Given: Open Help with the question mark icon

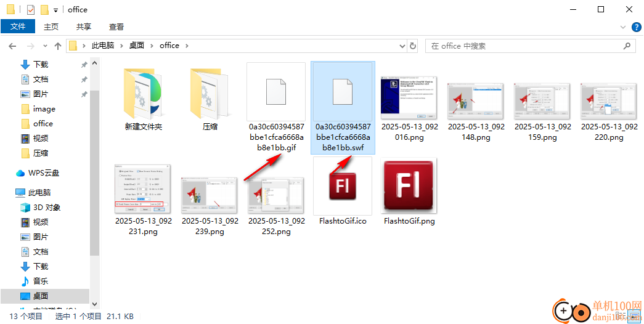Looking at the screenshot, I should [x=636, y=27].
